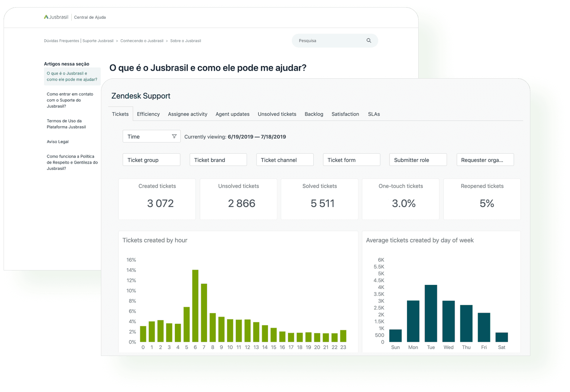
Task: Click the date range 6/19/2019 — 7/18/2019 text
Action: pos(257,137)
